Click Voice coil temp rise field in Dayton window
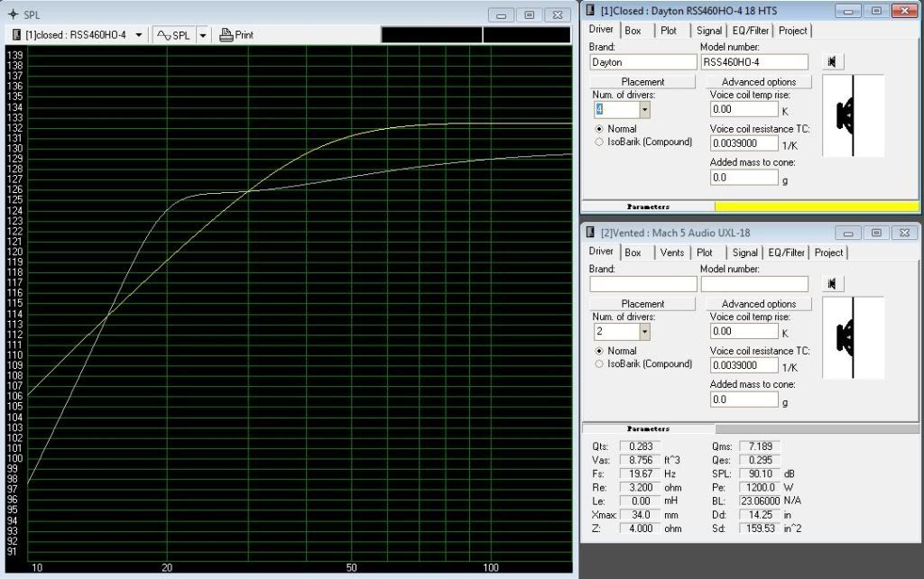Screen dimensions: 924x579 click(744, 109)
